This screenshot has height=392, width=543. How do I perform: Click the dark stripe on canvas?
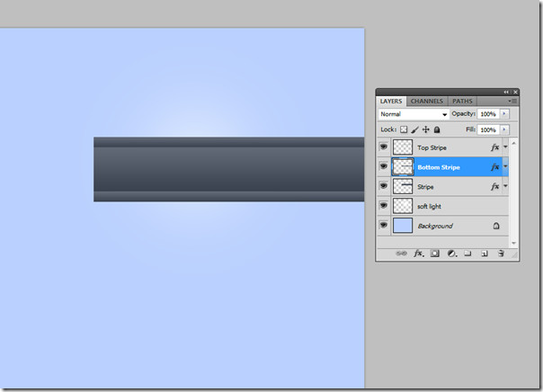click(228, 169)
